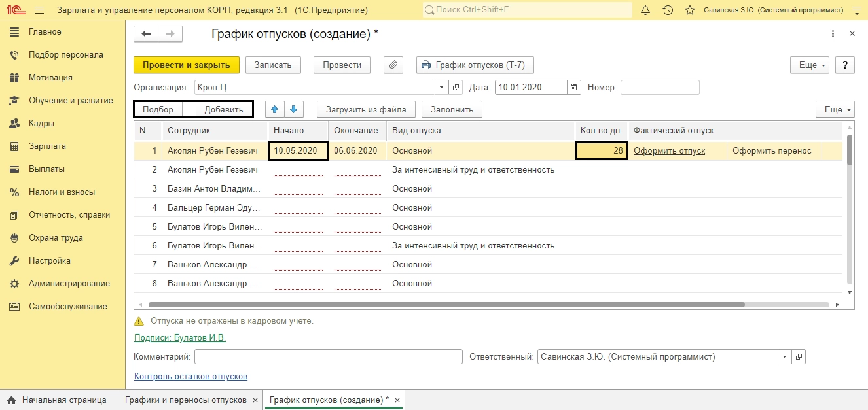This screenshot has height=410, width=868.
Task: Click the Номер input field
Action: pos(660,87)
